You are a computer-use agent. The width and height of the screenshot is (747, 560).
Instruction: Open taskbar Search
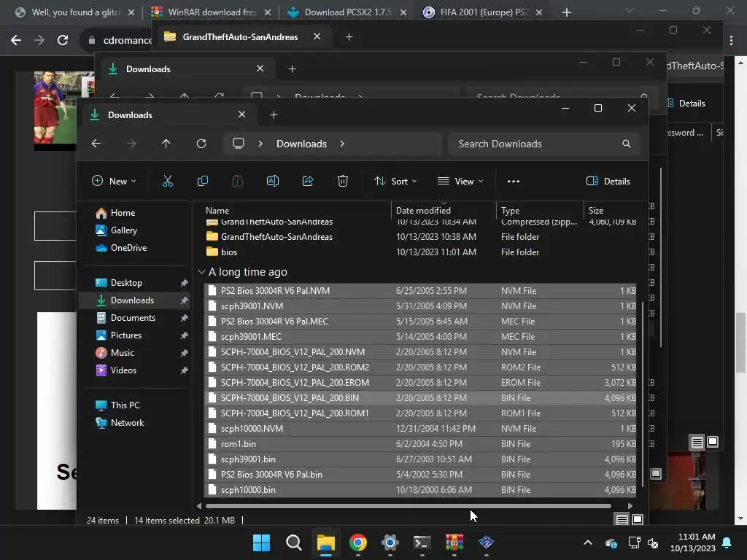(x=293, y=542)
